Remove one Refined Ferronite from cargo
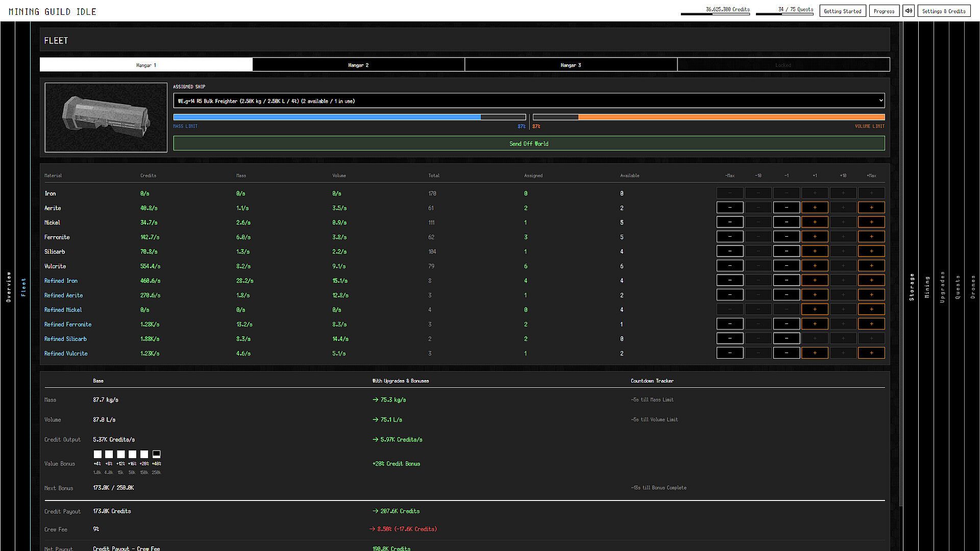The image size is (980, 551). 787,324
